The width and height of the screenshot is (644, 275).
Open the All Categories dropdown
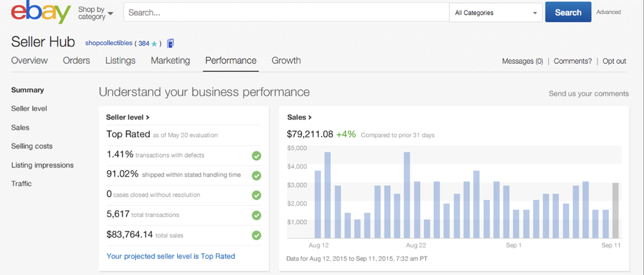pyautogui.click(x=496, y=13)
